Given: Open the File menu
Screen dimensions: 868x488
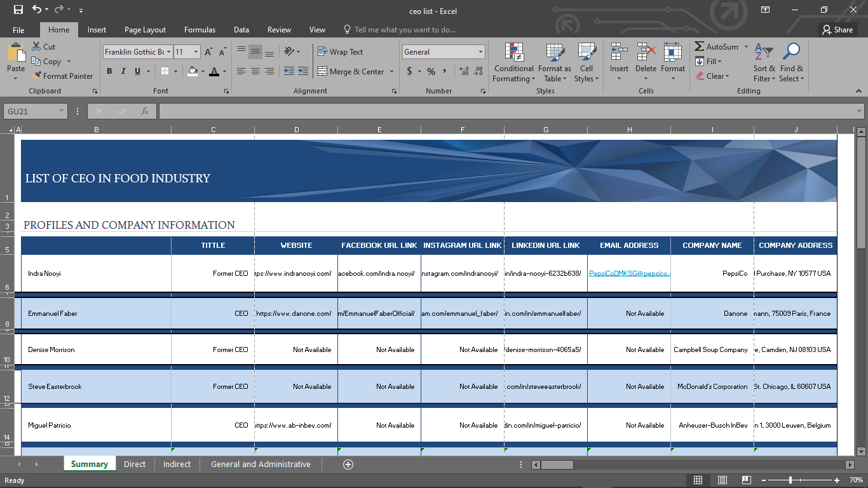Looking at the screenshot, I should click(18, 30).
